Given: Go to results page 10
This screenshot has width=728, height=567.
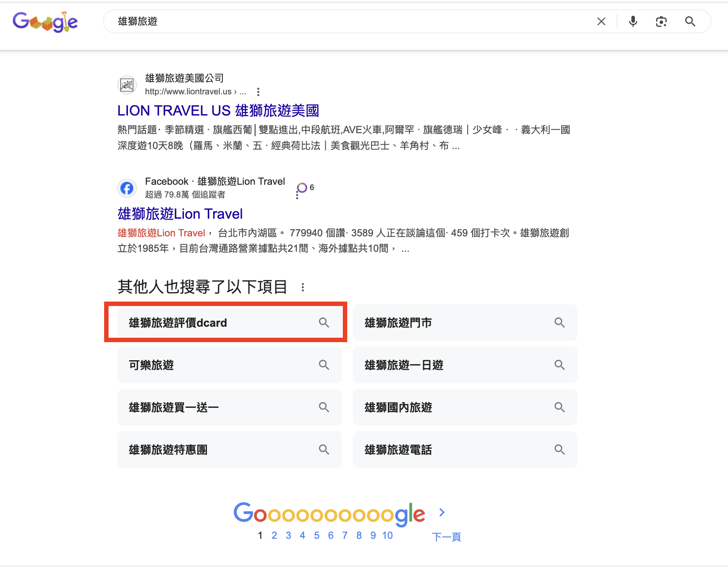Looking at the screenshot, I should pyautogui.click(x=387, y=536).
